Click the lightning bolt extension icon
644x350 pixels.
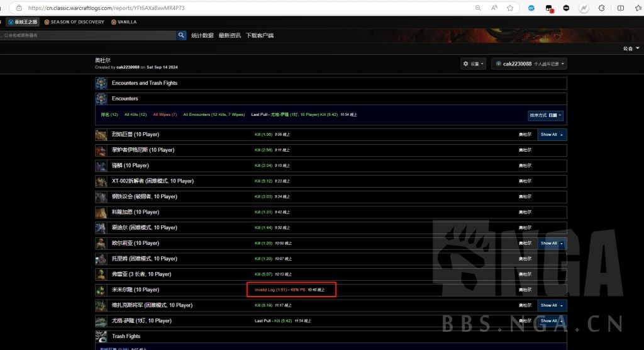coord(584,8)
